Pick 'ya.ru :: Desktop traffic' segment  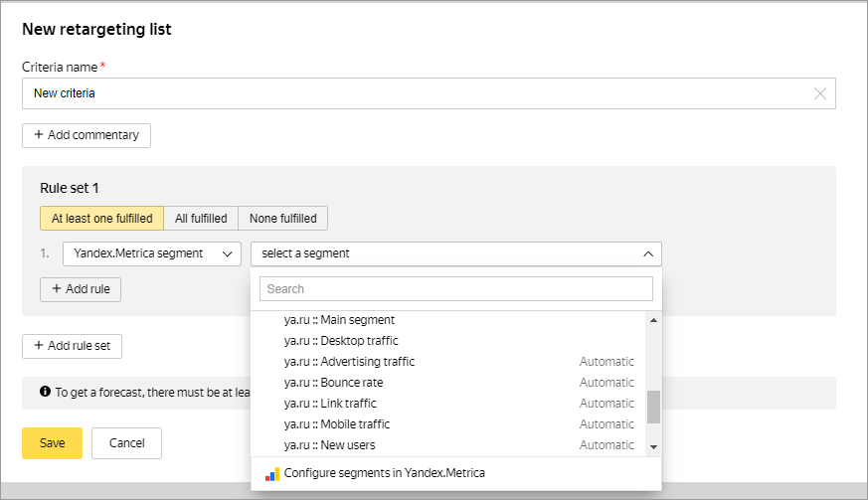click(340, 341)
